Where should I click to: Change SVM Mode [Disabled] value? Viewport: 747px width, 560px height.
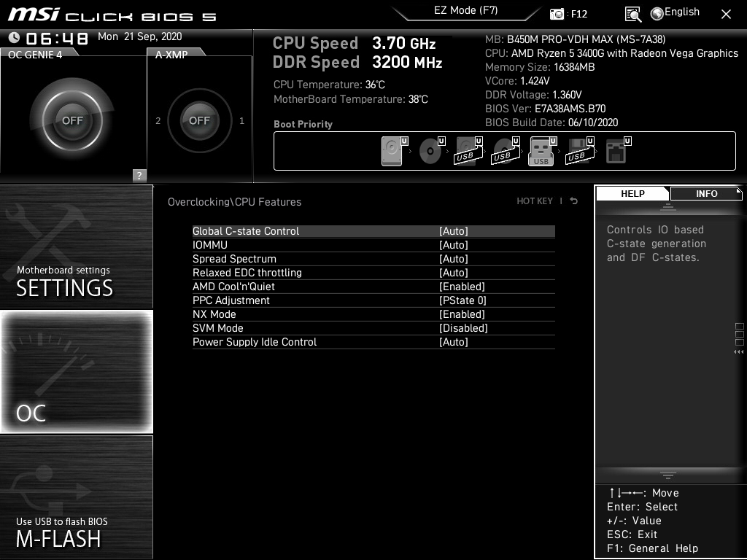point(463,327)
